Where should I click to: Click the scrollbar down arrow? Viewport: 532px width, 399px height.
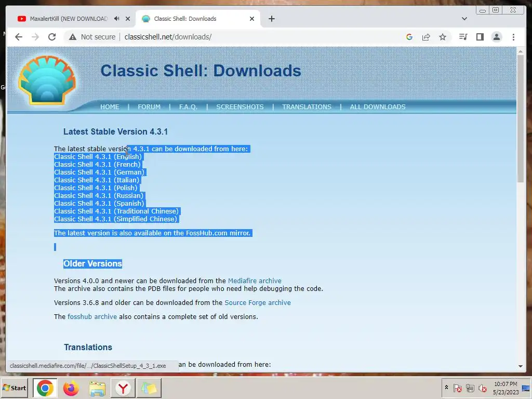click(521, 366)
